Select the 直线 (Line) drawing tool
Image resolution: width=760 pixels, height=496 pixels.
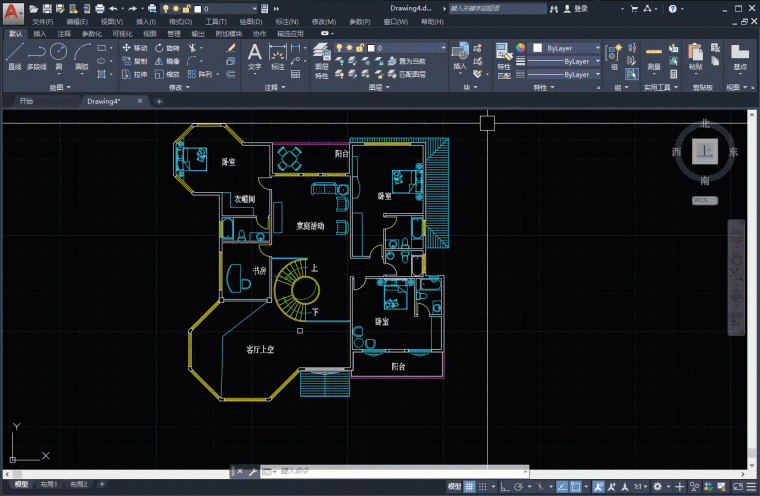point(14,54)
